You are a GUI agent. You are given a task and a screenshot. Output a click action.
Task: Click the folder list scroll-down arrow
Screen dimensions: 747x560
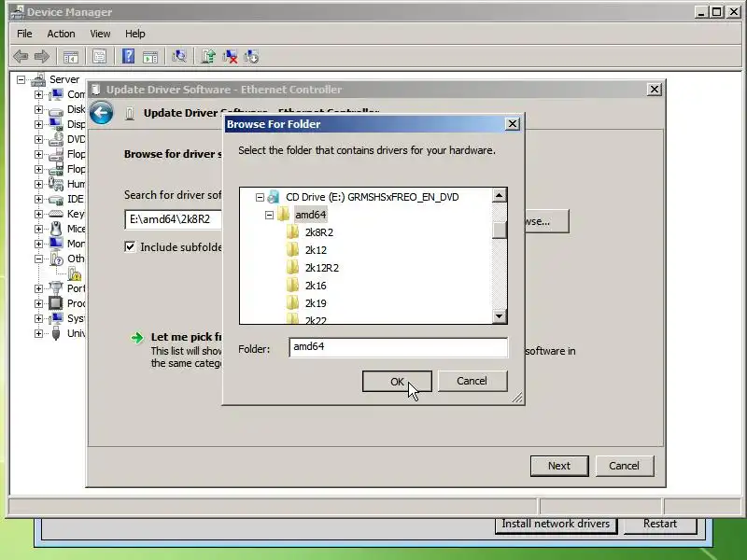[499, 315]
